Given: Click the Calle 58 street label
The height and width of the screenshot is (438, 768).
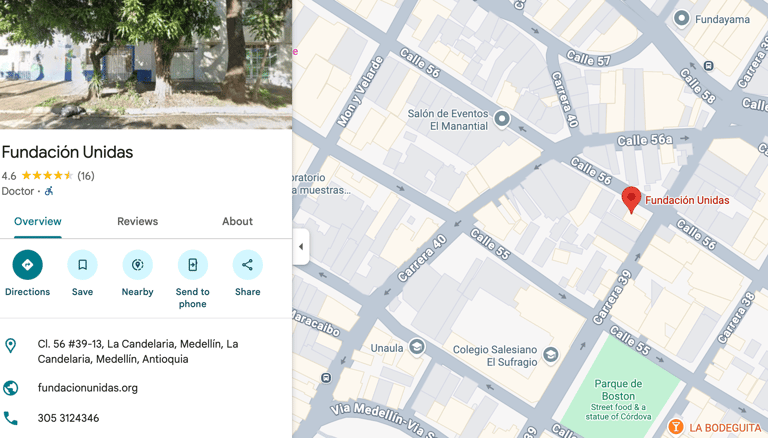Looking at the screenshot, I should click(x=697, y=86).
